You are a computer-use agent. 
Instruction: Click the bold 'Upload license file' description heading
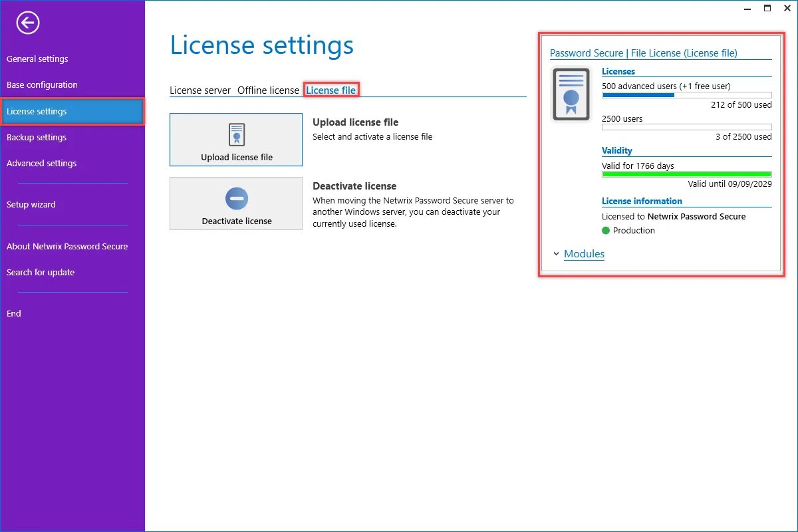(x=356, y=122)
